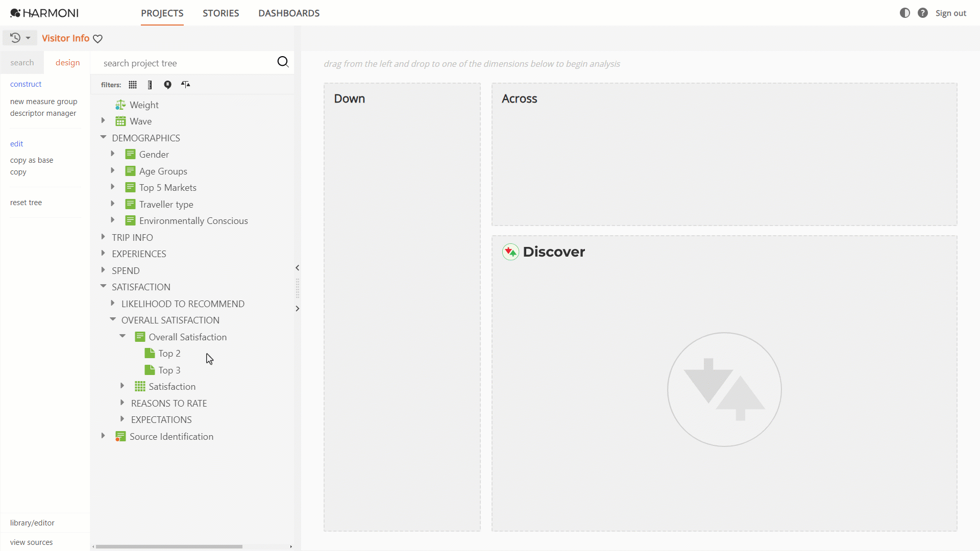Select the Top 2 tree item

(169, 354)
